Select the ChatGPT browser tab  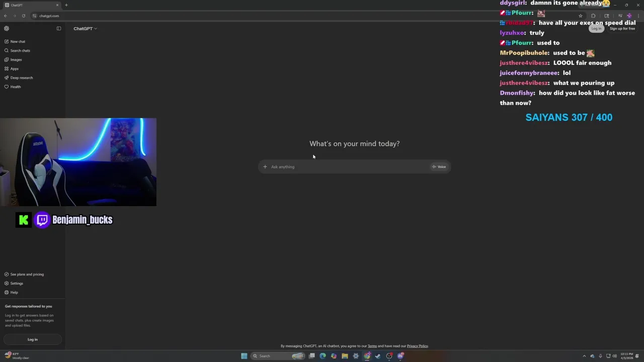tap(31, 5)
